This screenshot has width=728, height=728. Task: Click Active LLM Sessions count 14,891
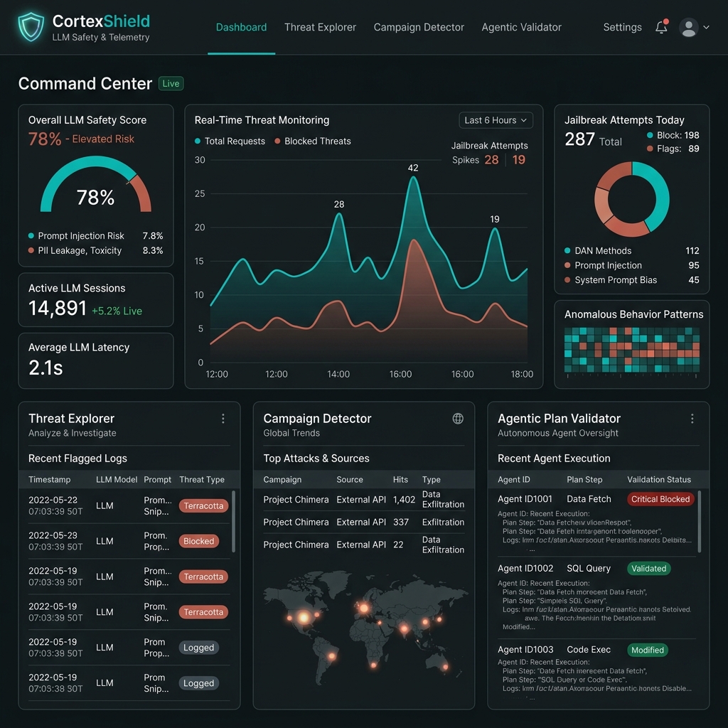click(x=58, y=309)
